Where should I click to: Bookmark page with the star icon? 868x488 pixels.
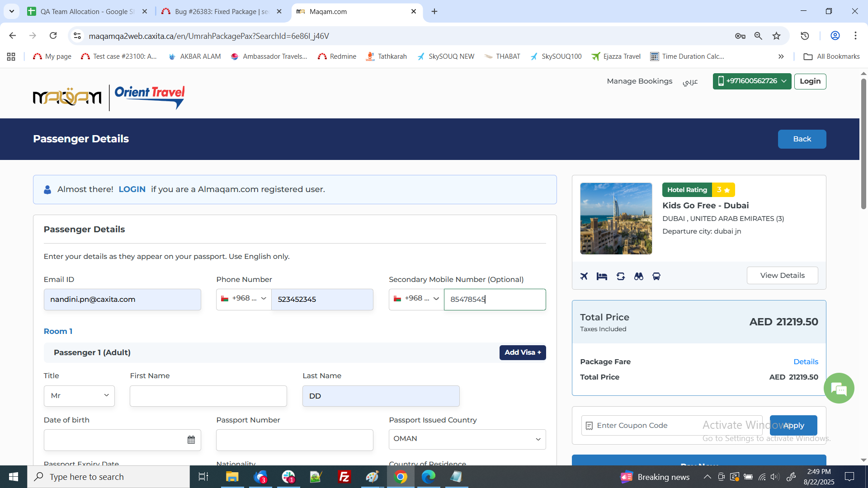pyautogui.click(x=776, y=36)
